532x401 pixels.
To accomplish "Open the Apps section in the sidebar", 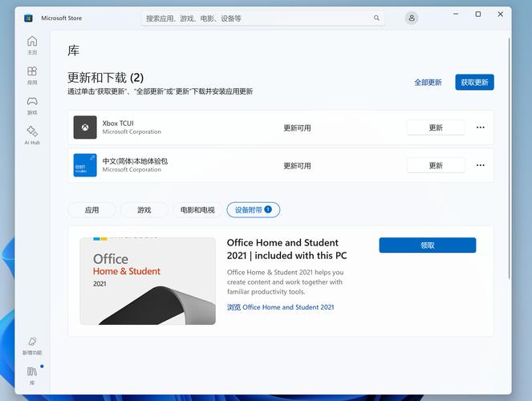I will pos(32,75).
